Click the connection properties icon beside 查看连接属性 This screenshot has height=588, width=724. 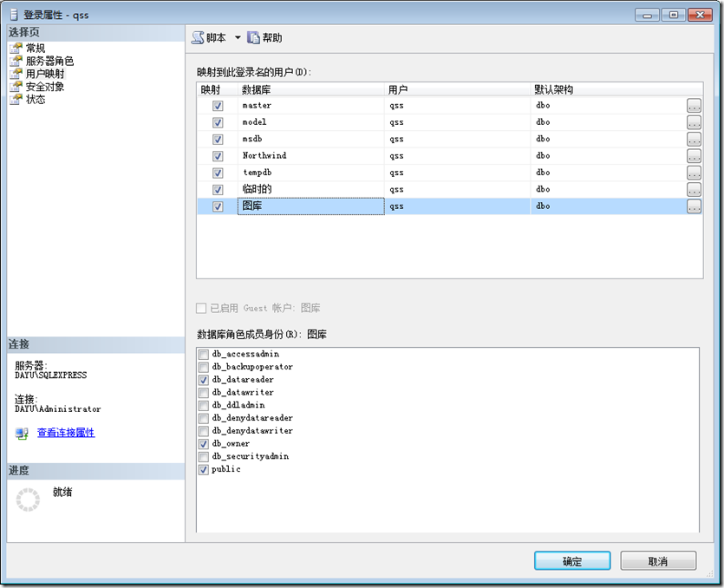pyautogui.click(x=22, y=433)
